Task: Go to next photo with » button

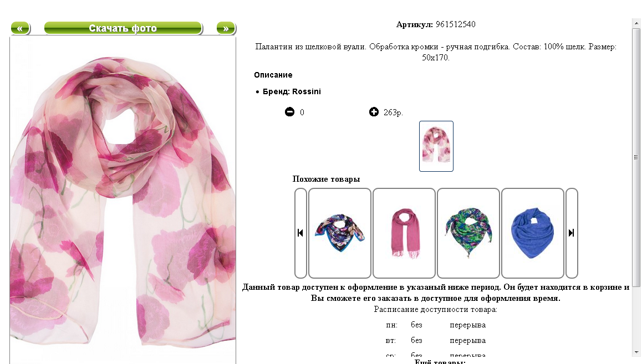Action: pyautogui.click(x=226, y=28)
